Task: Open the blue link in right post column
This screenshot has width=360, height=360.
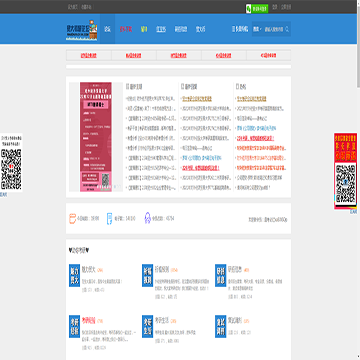Action: (256, 128)
